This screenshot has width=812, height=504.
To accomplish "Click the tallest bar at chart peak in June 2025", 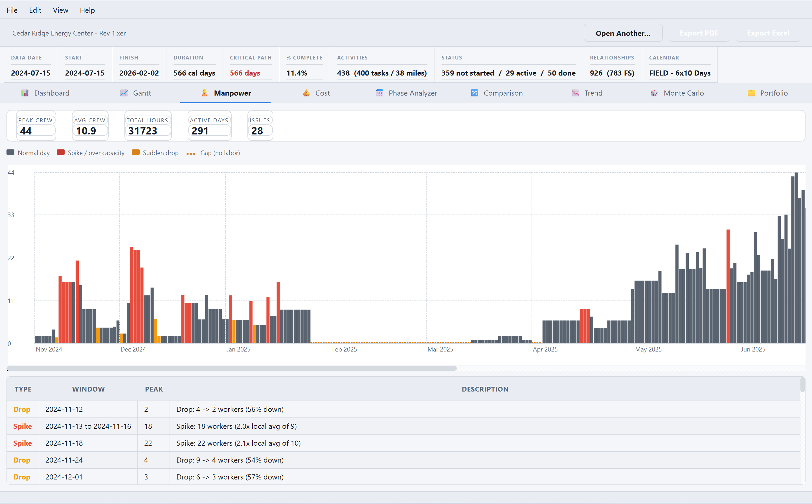I will 796,258.
